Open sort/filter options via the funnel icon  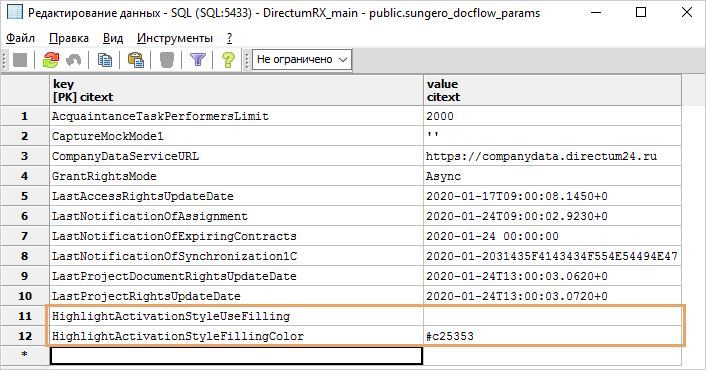coord(198,59)
